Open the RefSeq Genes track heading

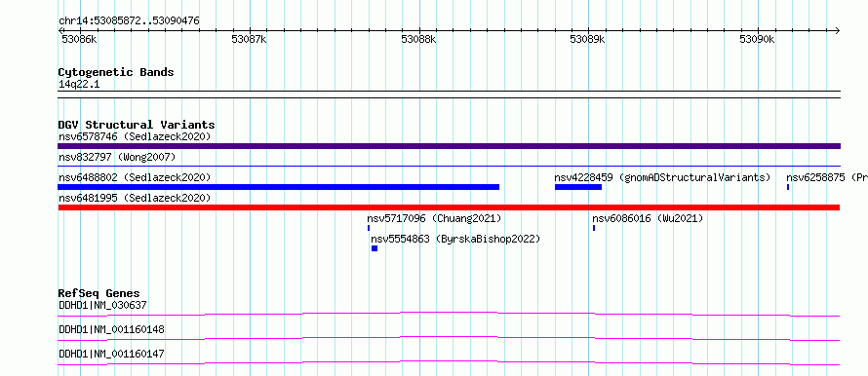[99, 293]
